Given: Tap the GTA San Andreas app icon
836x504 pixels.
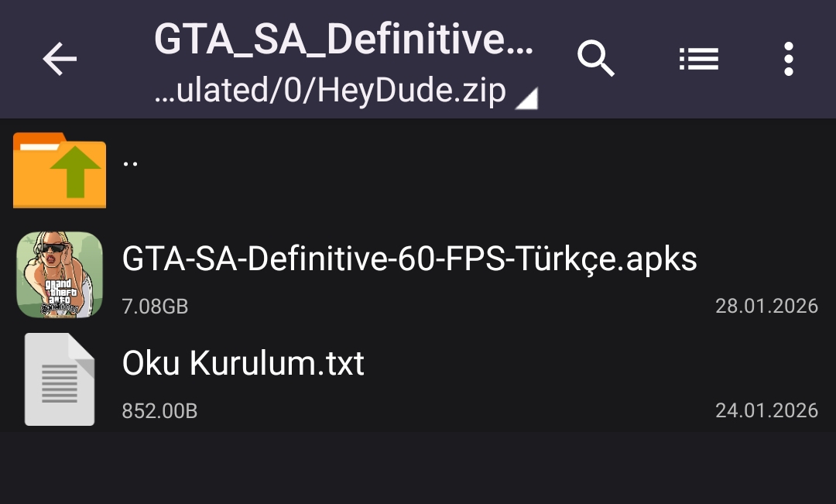Looking at the screenshot, I should pyautogui.click(x=60, y=275).
